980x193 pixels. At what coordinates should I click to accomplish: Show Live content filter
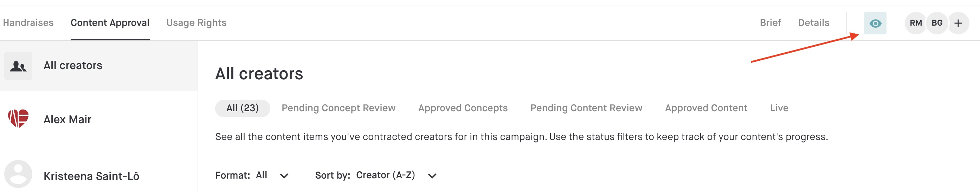[779, 108]
